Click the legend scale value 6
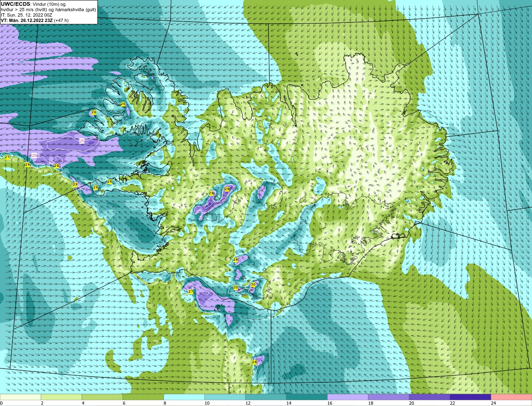 (124, 403)
